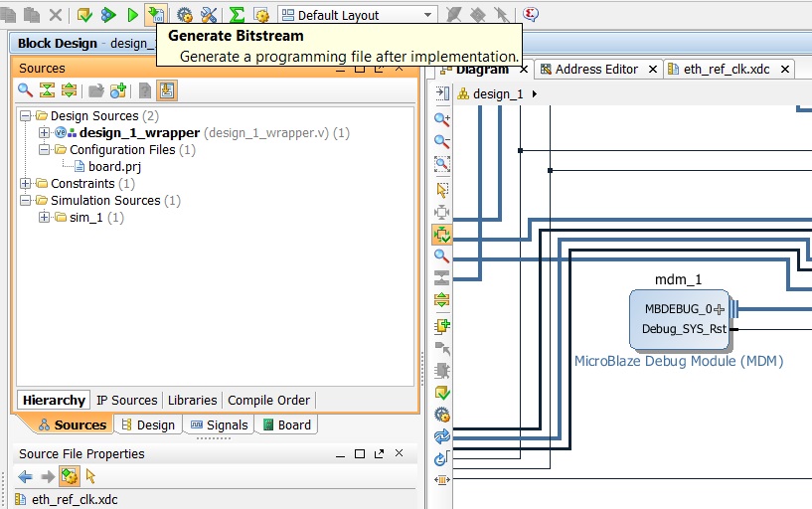This screenshot has width=812, height=509.
Task: Click Zoom Out magnifier in diagram toolbar
Action: tap(441, 141)
